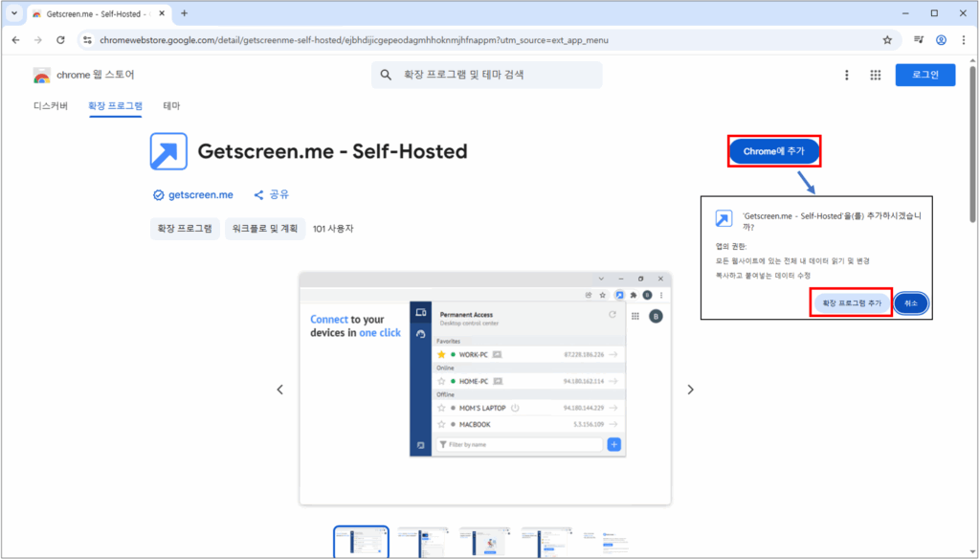Select the 워크플로 및 계획 category chip

click(x=265, y=229)
